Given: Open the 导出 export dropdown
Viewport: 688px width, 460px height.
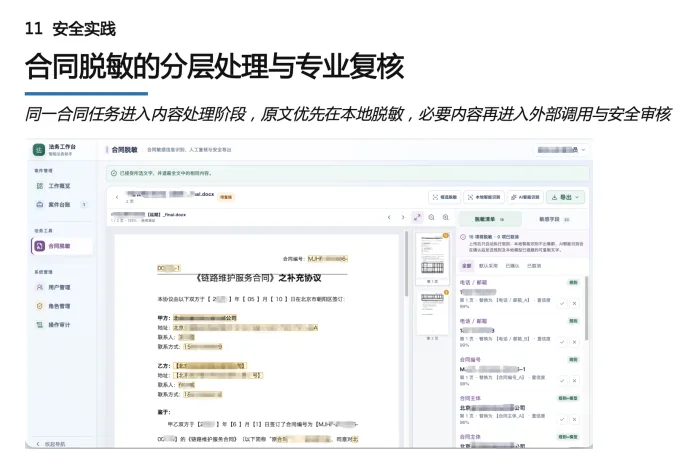Looking at the screenshot, I should click(565, 198).
